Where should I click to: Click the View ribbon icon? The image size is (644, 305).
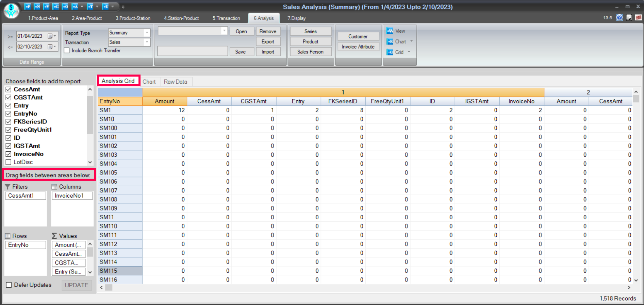tap(390, 31)
